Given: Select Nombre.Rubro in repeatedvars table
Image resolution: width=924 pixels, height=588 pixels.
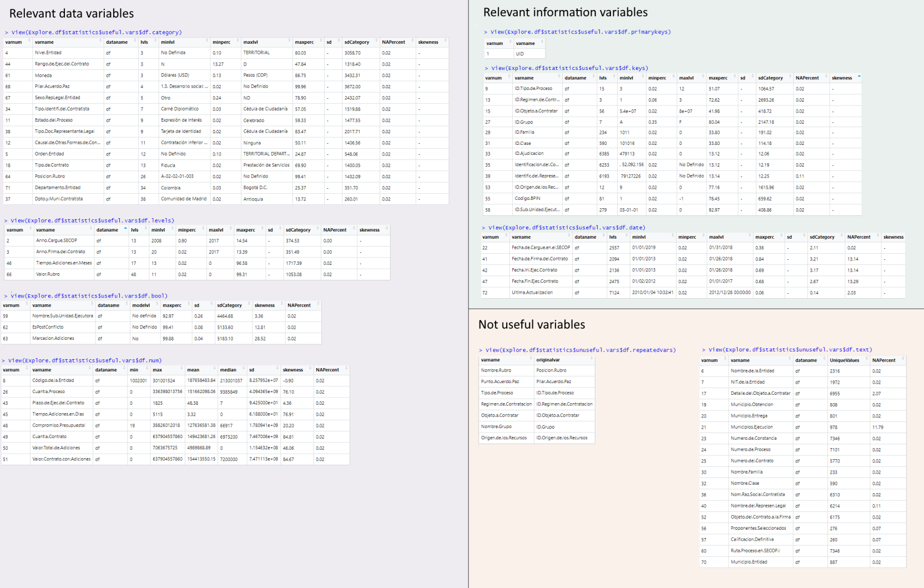Looking at the screenshot, I should click(496, 370).
